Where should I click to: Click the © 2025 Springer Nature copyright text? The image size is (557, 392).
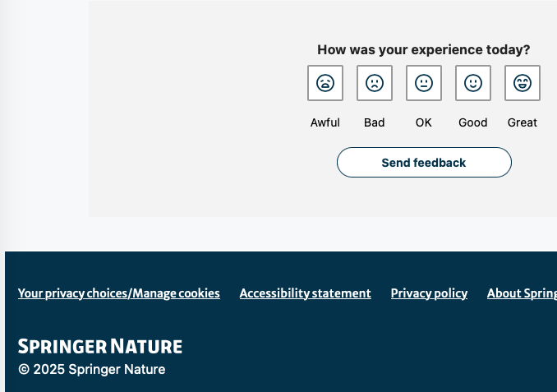[92, 369]
